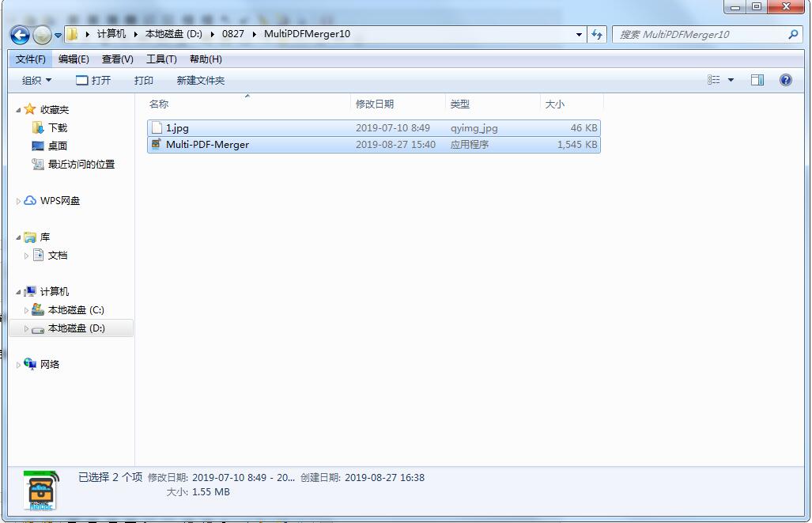Open help with the blue question icon
The image size is (812, 523).
coord(786,80)
